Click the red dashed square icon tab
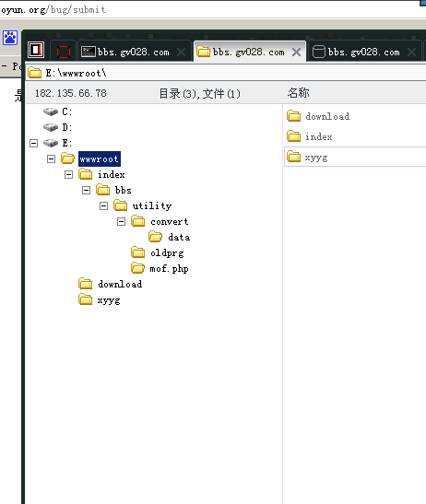Screen dimensions: 426x504 click(64, 52)
